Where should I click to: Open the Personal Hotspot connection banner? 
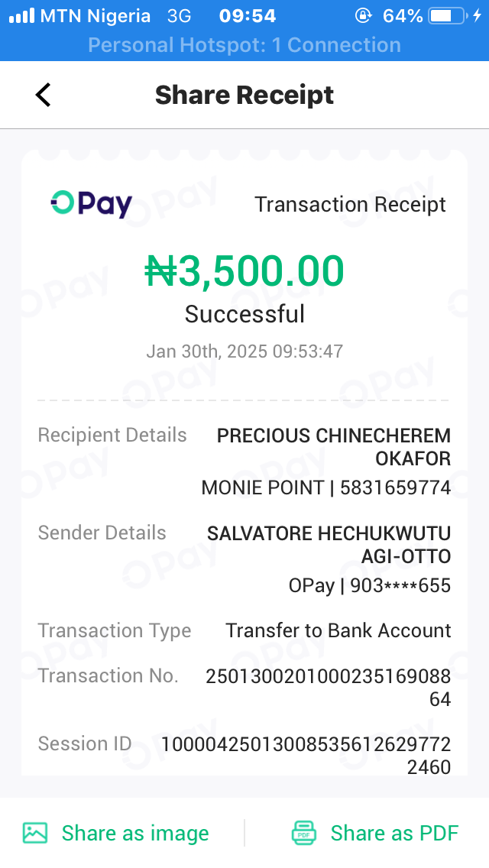[244, 45]
